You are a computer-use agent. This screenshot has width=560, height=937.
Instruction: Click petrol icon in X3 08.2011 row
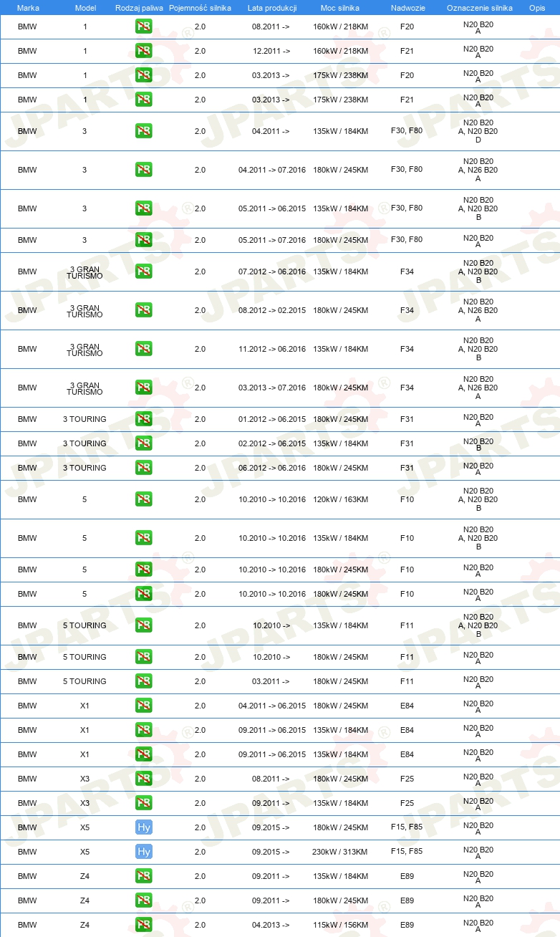click(x=144, y=779)
